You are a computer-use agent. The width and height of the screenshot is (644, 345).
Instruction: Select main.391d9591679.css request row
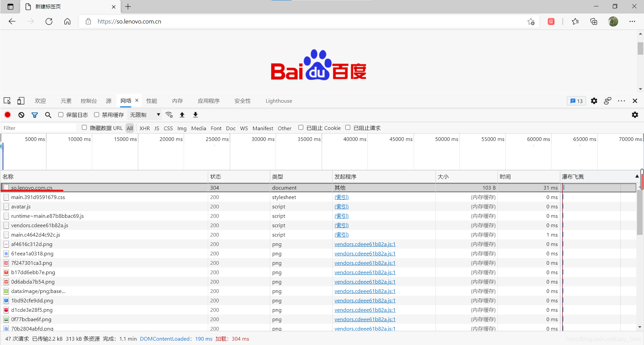318,197
